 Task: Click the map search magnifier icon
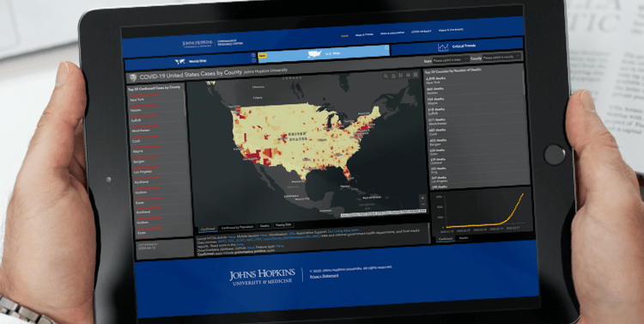tap(386, 76)
